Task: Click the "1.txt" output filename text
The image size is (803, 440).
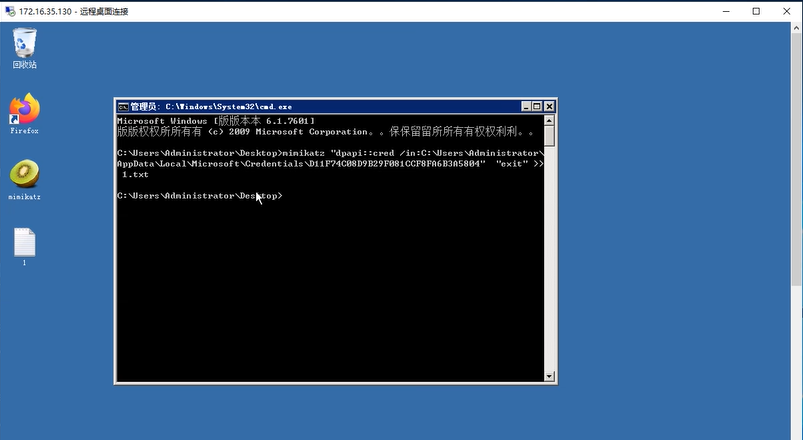Action: [x=135, y=175]
